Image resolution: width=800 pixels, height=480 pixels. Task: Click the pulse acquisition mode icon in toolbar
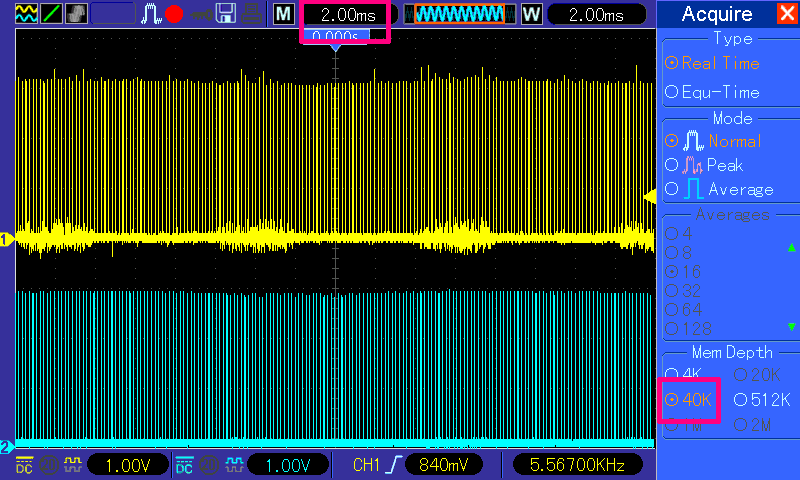tap(152, 15)
